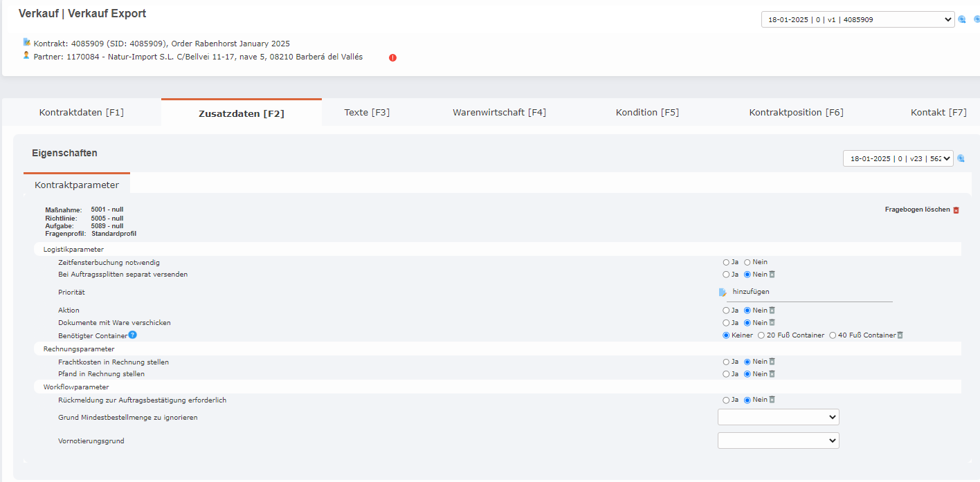Select Ja for Zeitfensterbuchung notwendig
Image resolution: width=980 pixels, height=482 pixels.
726,263
